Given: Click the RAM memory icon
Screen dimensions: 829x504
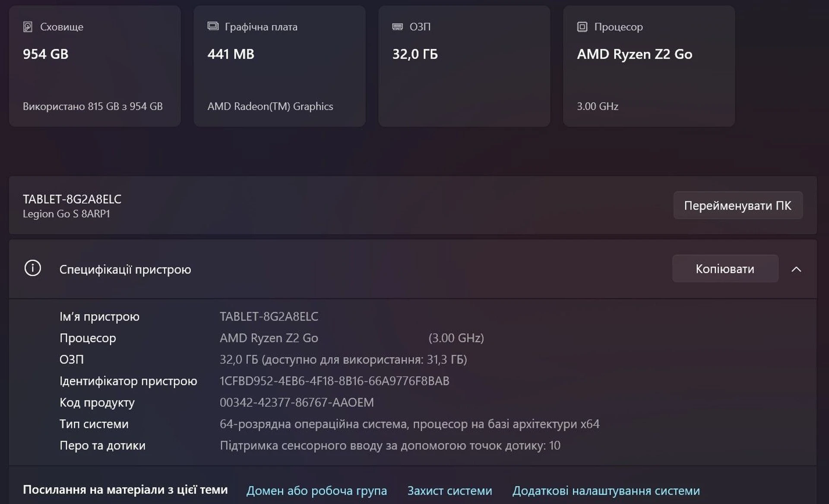Looking at the screenshot, I should point(397,27).
